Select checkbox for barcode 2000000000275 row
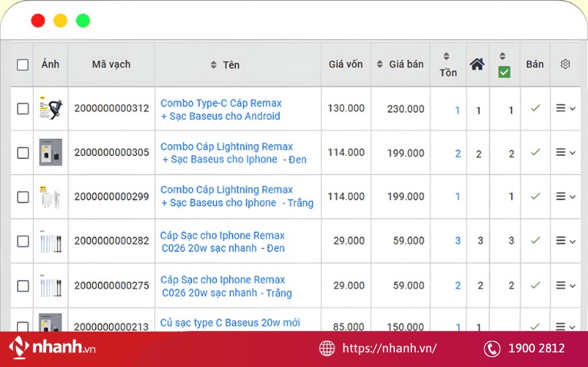Viewport: 588px width, 367px height. 23,285
